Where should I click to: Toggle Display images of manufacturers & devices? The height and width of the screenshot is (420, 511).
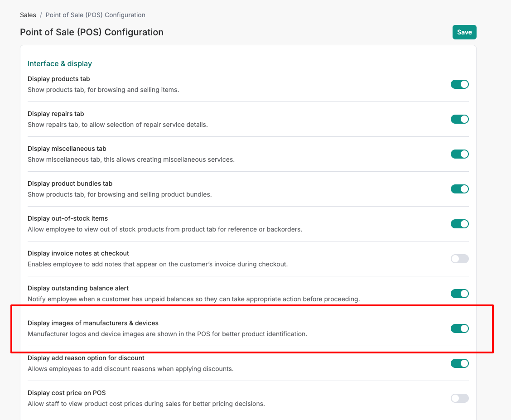(x=459, y=328)
